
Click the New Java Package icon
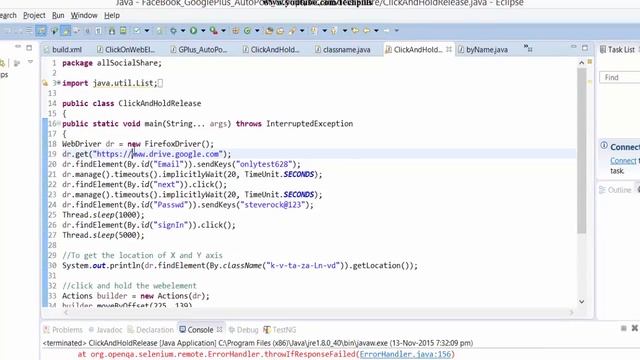pos(236,30)
